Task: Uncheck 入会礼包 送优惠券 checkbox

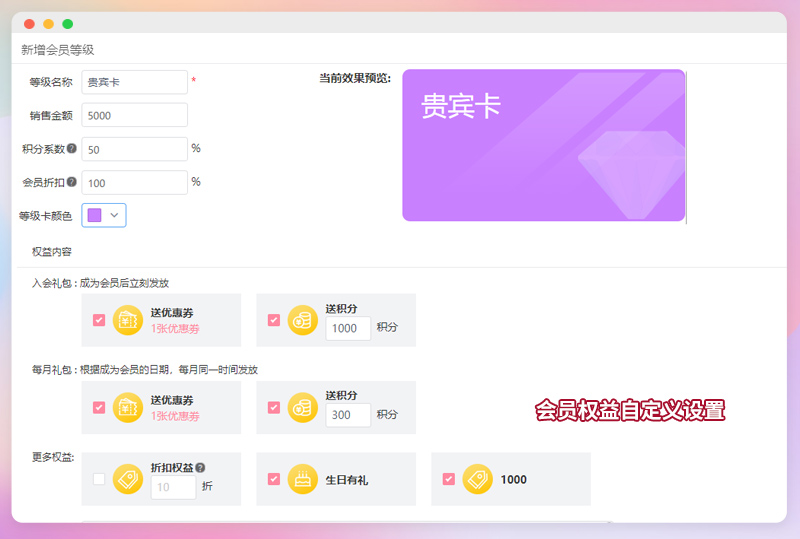Action: (99, 320)
